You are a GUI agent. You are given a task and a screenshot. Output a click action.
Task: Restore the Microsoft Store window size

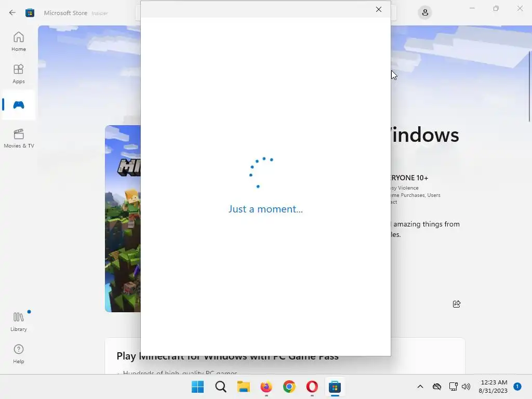[x=496, y=8]
